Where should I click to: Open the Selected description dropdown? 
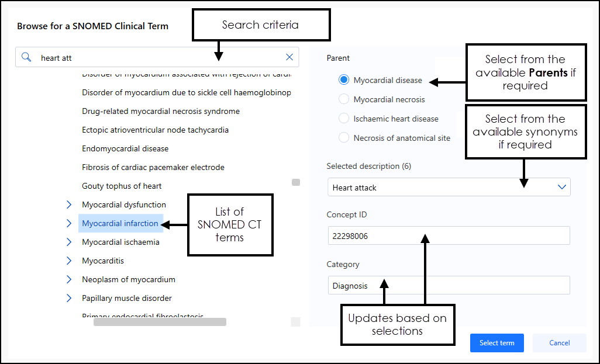(561, 188)
